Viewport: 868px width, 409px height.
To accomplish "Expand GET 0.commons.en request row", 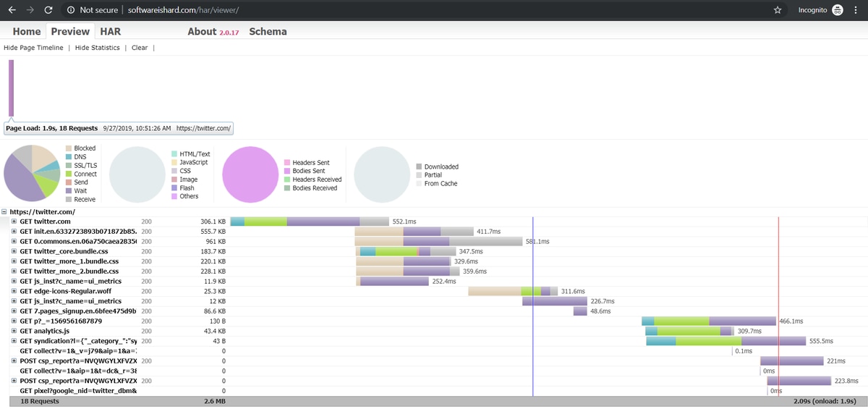I will click(14, 241).
